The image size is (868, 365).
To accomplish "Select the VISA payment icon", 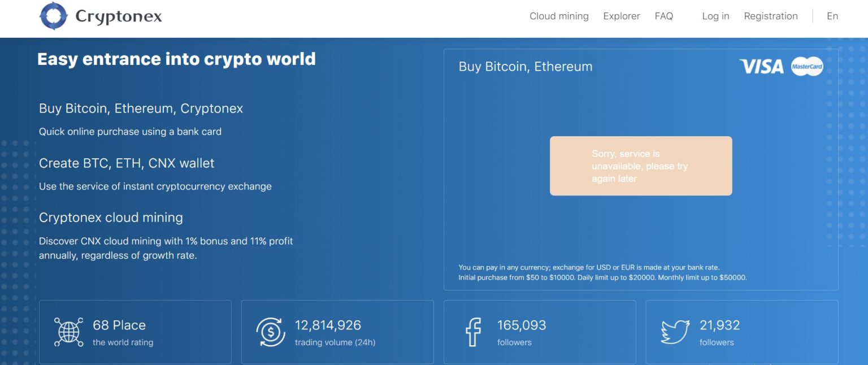I will tap(761, 66).
